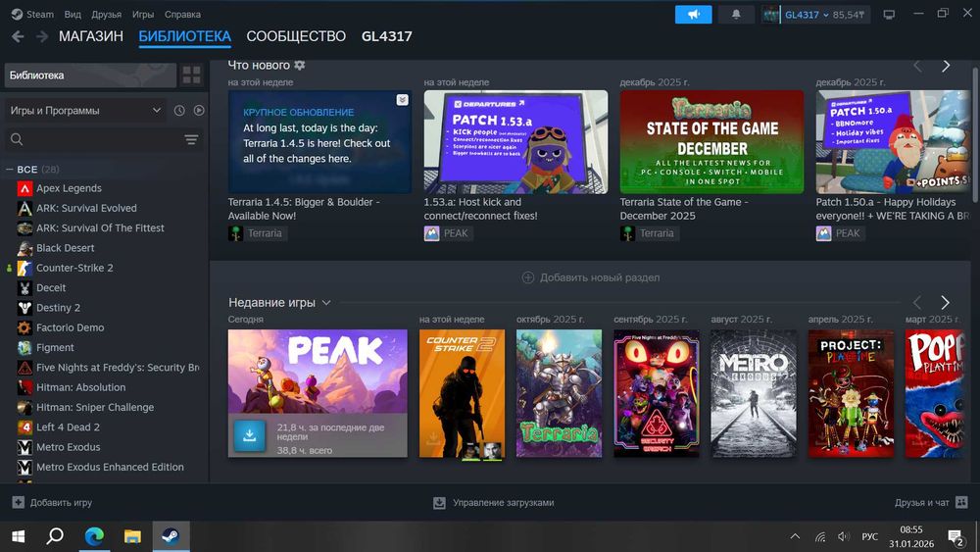Screen dimensions: 980x552
Task: Go back with the left arrow
Action: pyautogui.click(x=18, y=37)
